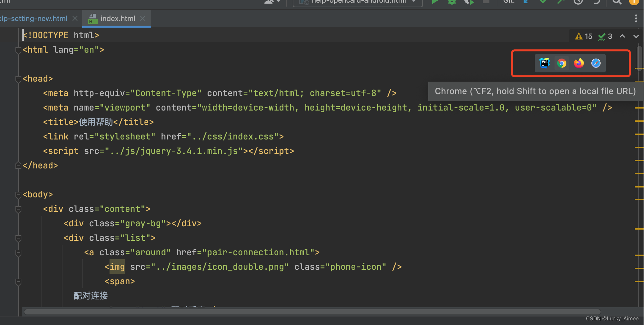Open the page preview in Chrome

[562, 63]
